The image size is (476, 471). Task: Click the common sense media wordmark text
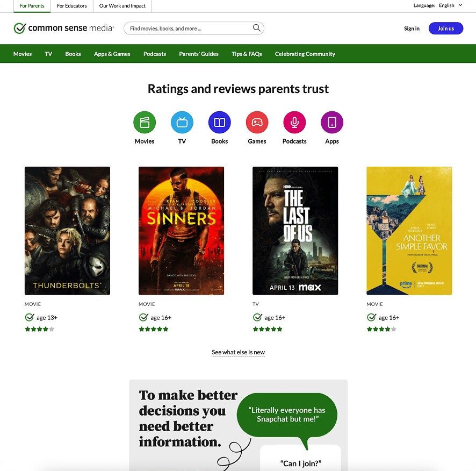click(71, 28)
